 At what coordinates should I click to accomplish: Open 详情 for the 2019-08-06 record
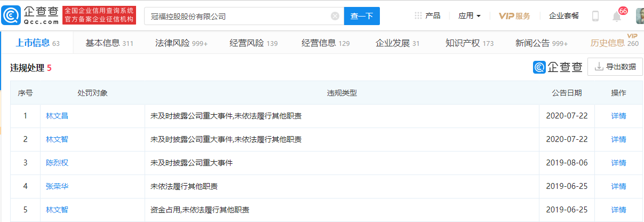(618, 163)
